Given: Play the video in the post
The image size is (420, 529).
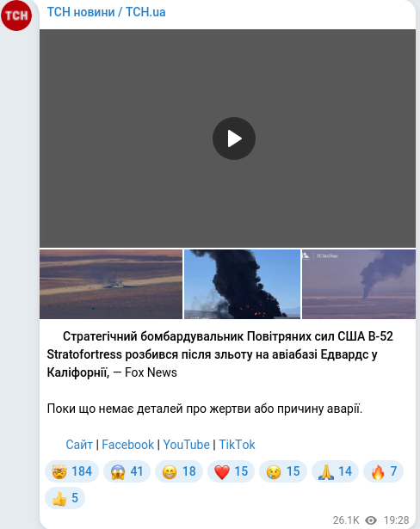Looking at the screenshot, I should point(233,138).
